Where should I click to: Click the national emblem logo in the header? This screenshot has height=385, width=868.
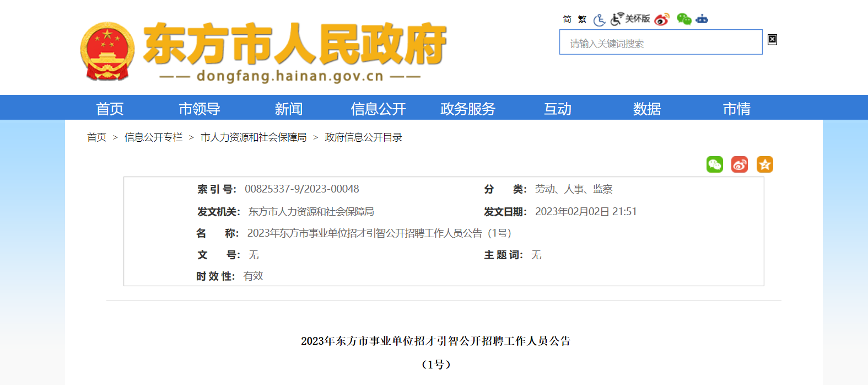click(107, 51)
